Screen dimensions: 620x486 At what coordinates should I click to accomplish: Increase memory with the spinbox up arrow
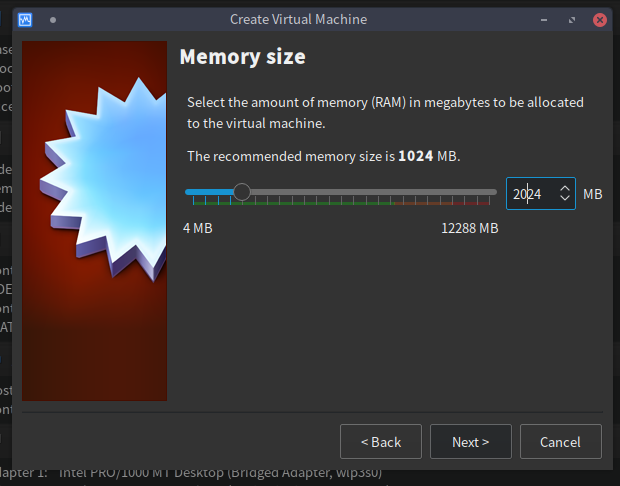pos(565,187)
